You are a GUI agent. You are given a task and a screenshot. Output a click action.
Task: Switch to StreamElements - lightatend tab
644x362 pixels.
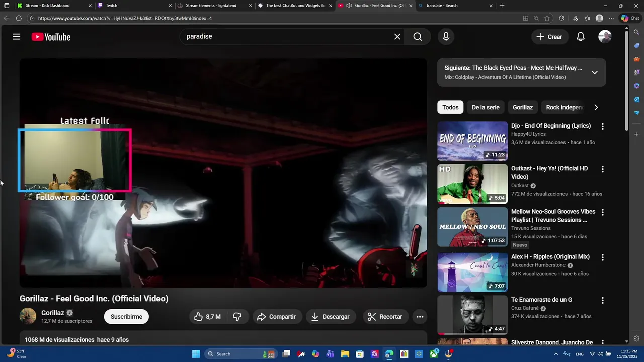[215, 6]
